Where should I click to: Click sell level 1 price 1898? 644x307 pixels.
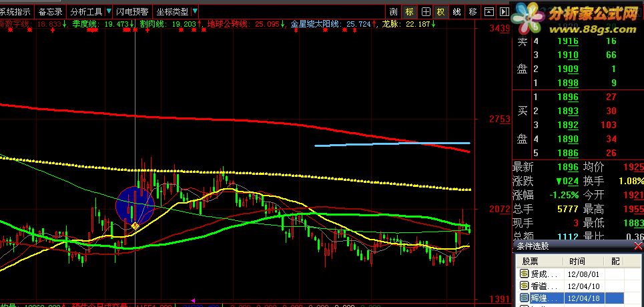[x=568, y=83]
